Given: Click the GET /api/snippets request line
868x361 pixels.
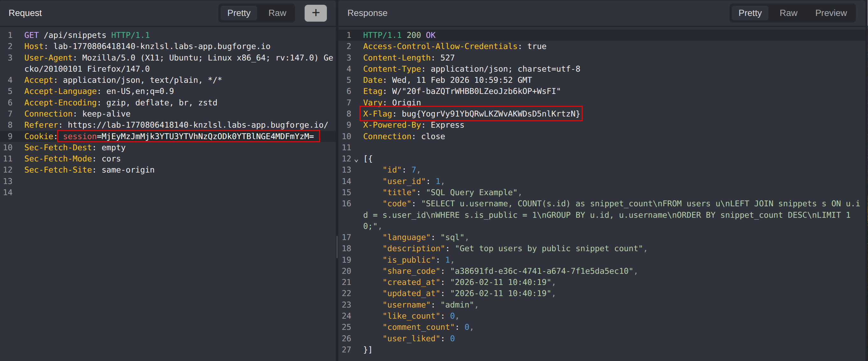Looking at the screenshot, I should tap(87, 35).
